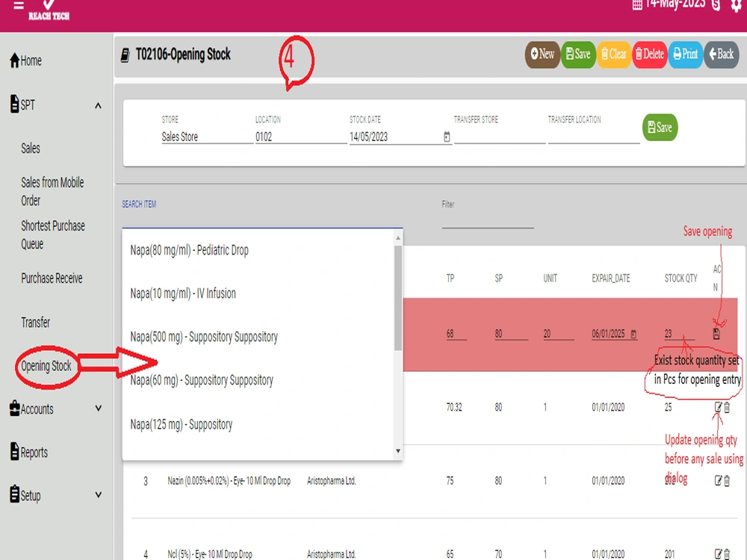Choose Napa(125 mg) - Suppository
747x560 pixels.
tap(258, 424)
